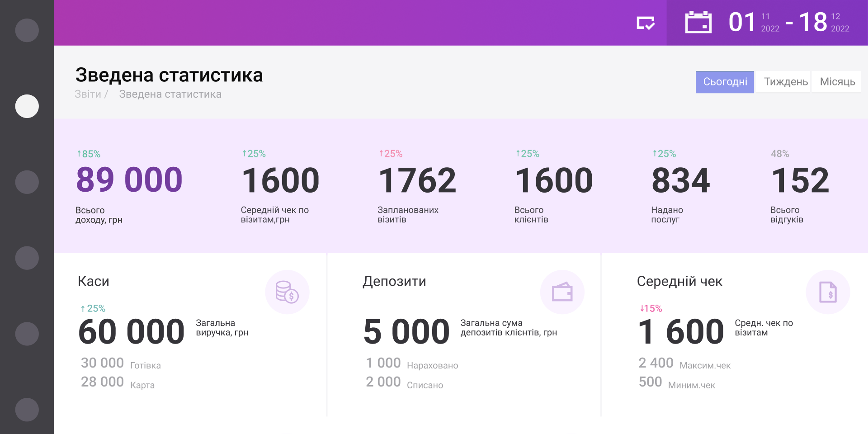Click the Зведена статистика breadcrumb item
This screenshot has width=868, height=434.
coord(170,94)
